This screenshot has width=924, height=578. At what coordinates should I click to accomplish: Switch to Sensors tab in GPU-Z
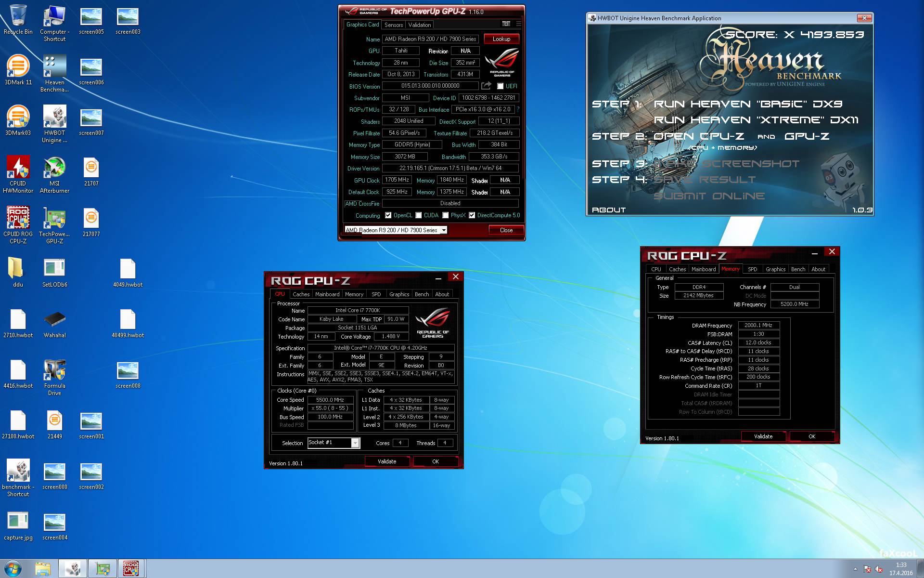[x=394, y=25]
